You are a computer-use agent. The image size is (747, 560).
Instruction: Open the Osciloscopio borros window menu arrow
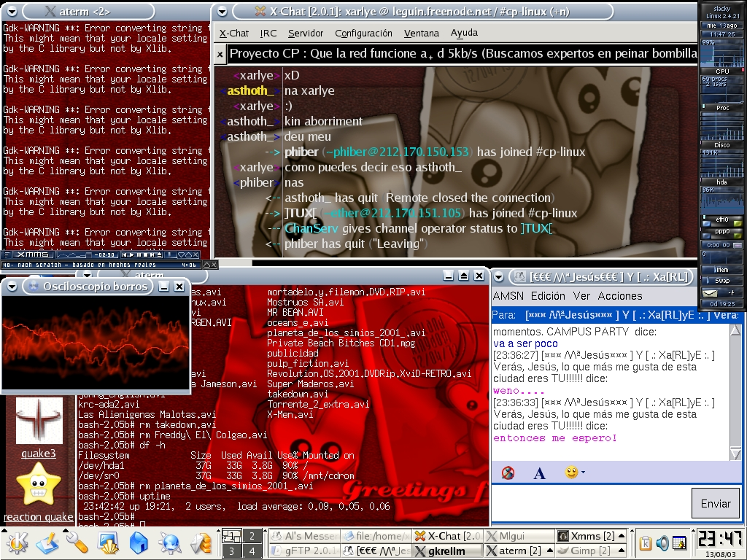[x=12, y=286]
